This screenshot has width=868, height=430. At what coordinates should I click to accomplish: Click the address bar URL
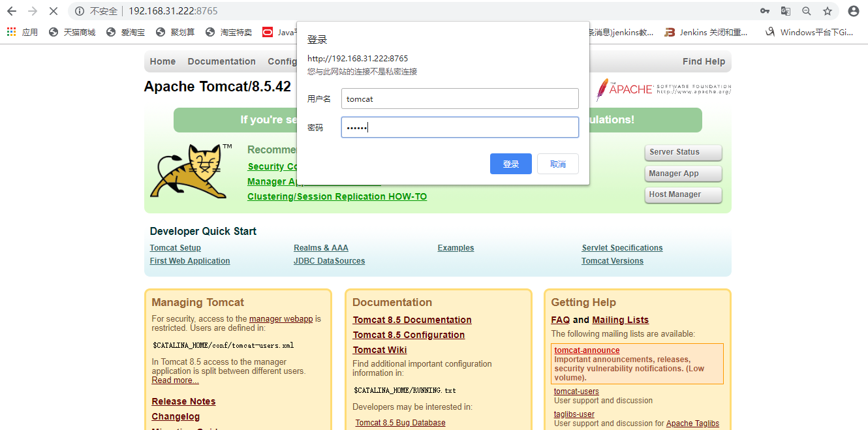pos(173,11)
